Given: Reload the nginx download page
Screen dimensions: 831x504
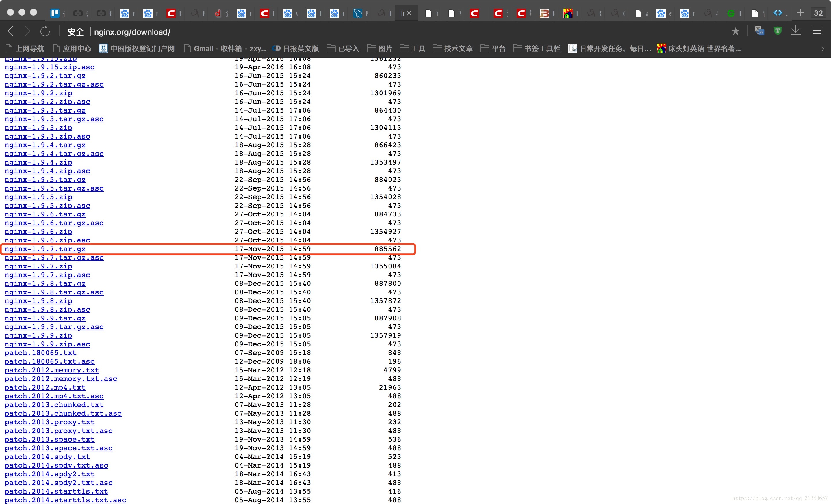Looking at the screenshot, I should tap(45, 31).
